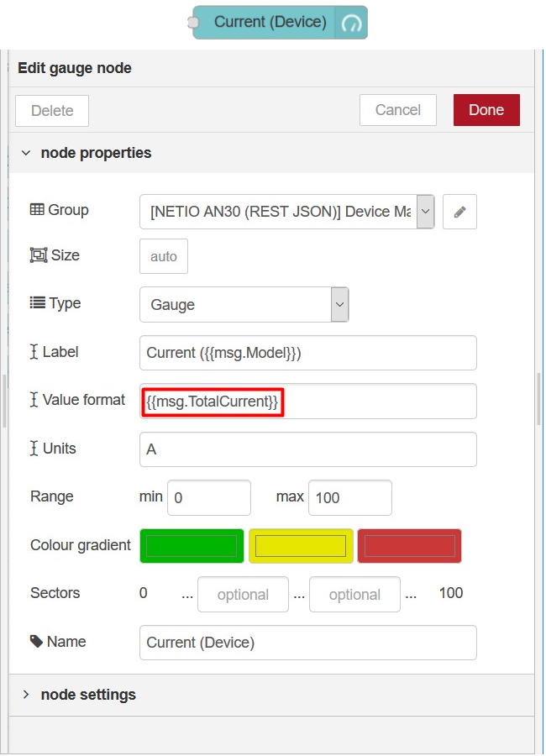Open the Type dropdown showing Gauge

[244, 305]
